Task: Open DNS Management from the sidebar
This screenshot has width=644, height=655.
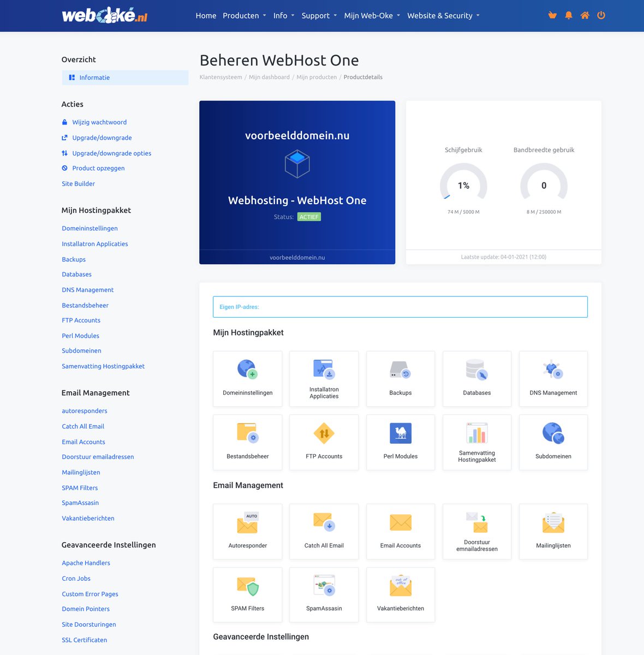Action: (87, 289)
